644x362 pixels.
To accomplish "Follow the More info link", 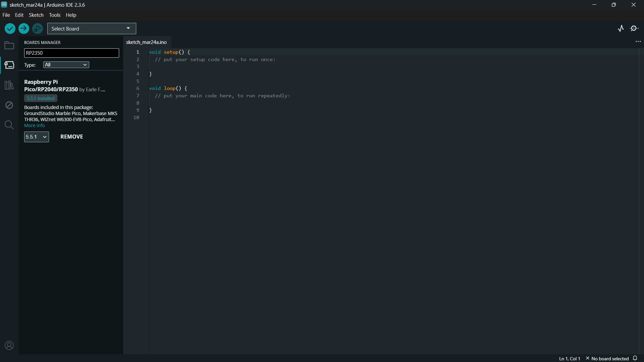I will click(x=34, y=125).
